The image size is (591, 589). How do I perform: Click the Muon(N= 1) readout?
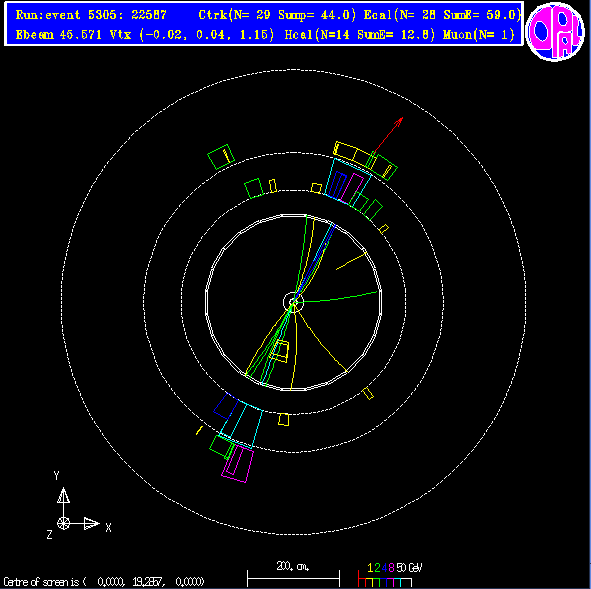point(479,35)
